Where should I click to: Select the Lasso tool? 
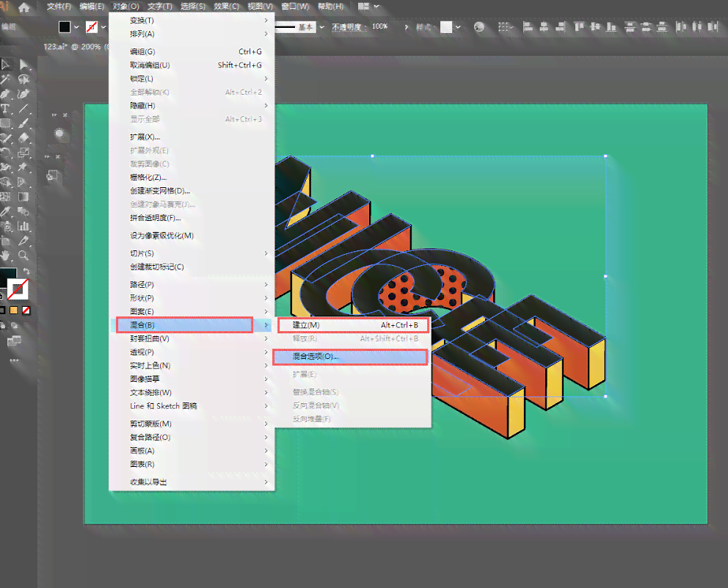(x=23, y=79)
